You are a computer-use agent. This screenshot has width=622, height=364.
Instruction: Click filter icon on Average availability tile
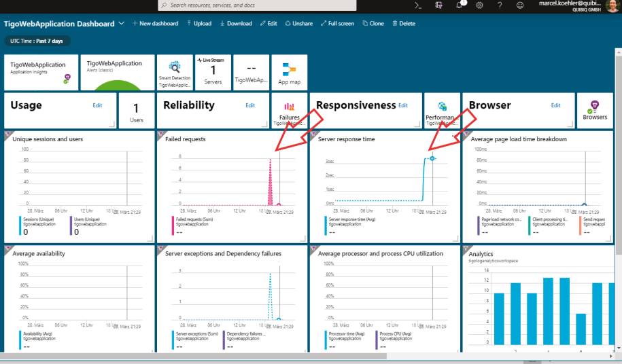coord(9,249)
